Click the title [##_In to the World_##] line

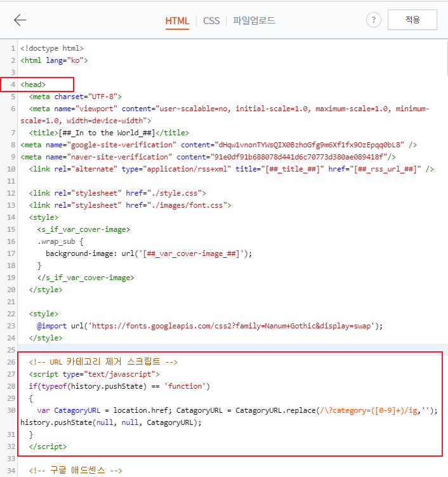coord(109,133)
